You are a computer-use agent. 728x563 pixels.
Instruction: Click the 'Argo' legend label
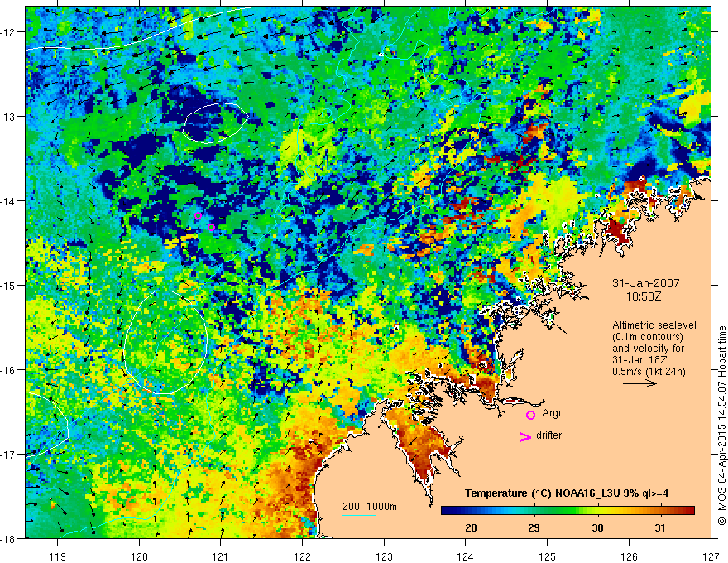coord(553,413)
